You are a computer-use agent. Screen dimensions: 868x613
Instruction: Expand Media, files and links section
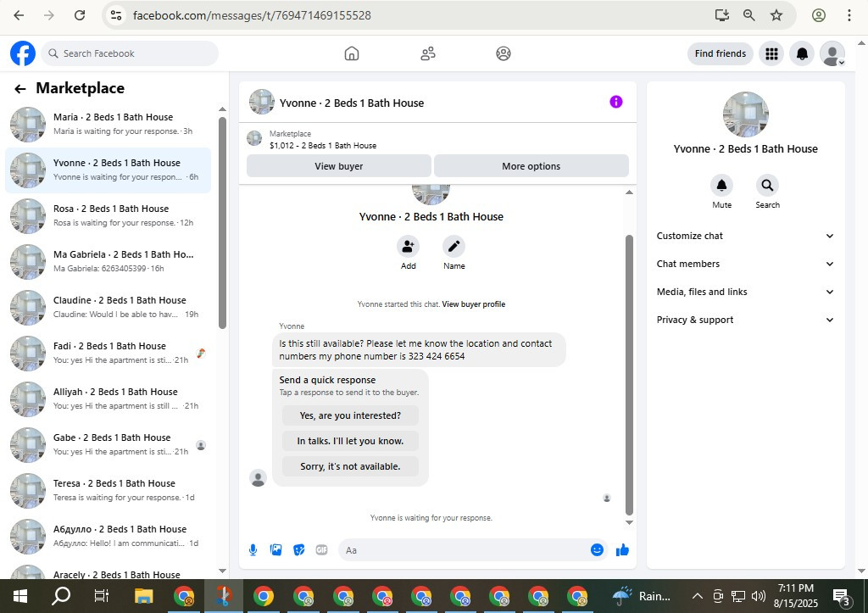coord(745,292)
